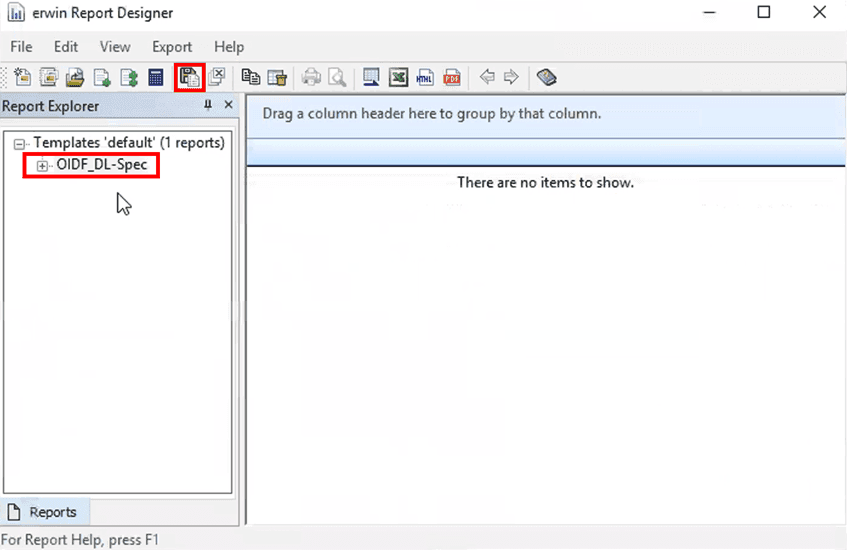
Task: Export the report as PDF icon
Action: coord(452,77)
